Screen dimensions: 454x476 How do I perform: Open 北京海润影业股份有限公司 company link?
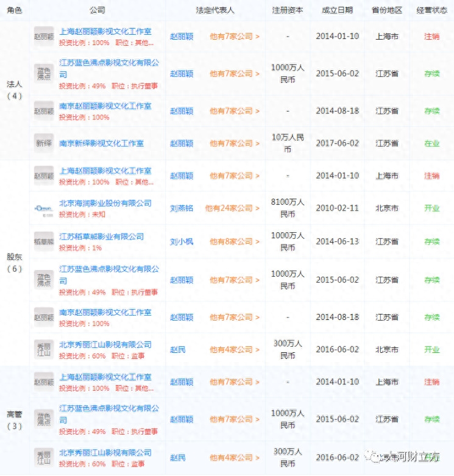pos(105,203)
